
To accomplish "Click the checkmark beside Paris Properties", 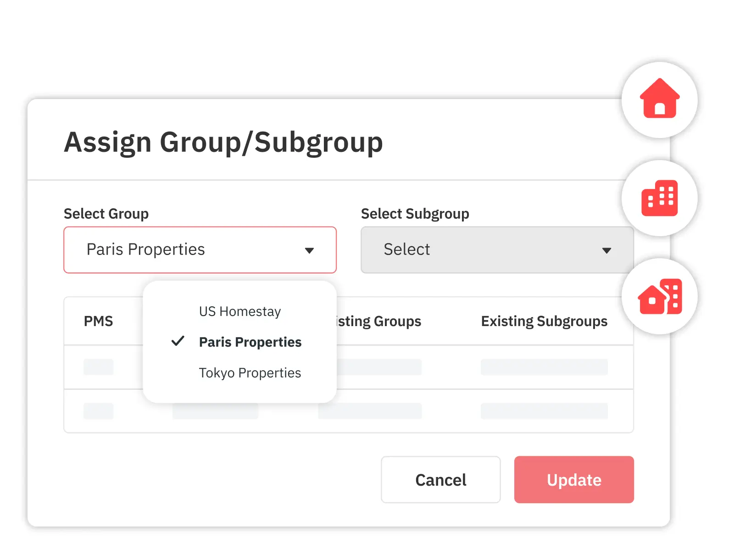I will (178, 342).
